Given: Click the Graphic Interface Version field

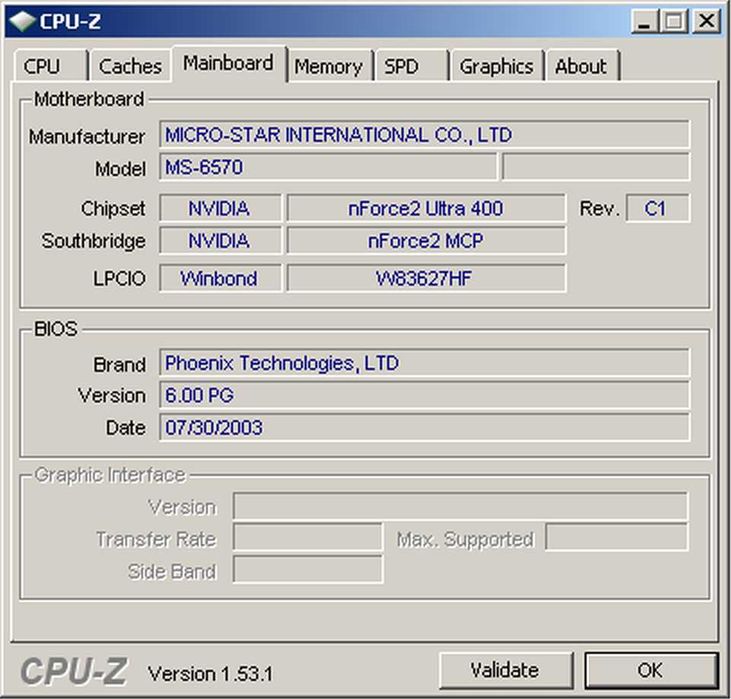Looking at the screenshot, I should click(460, 506).
